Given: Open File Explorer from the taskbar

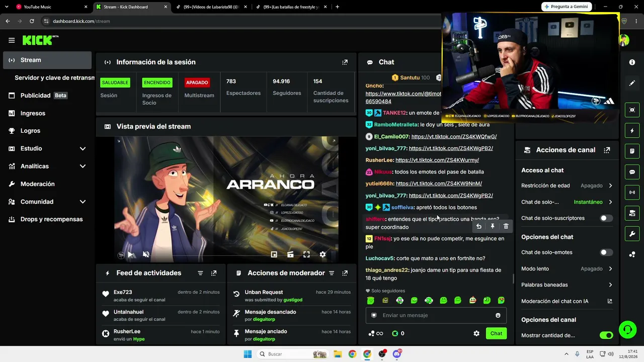Looking at the screenshot, I should pos(337,354).
